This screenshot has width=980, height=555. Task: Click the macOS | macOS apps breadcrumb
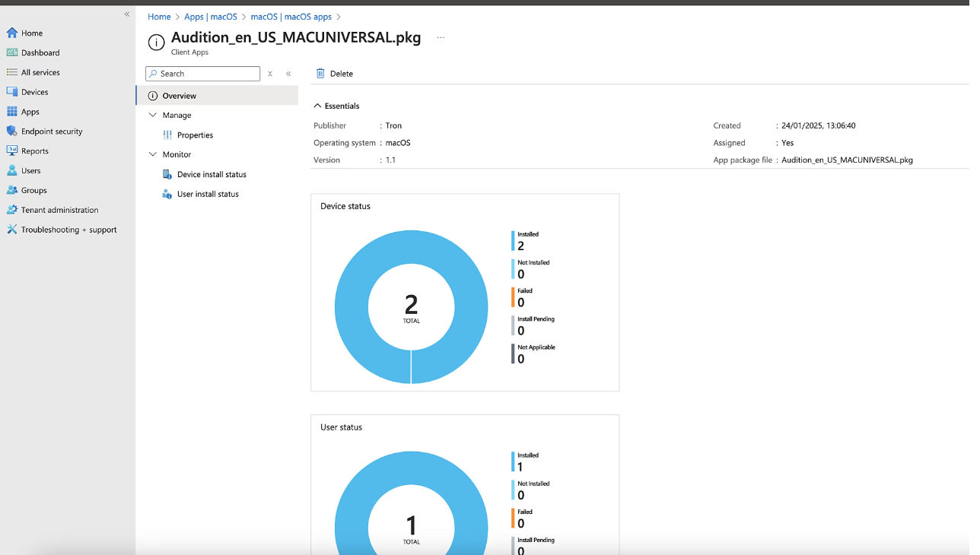point(291,16)
